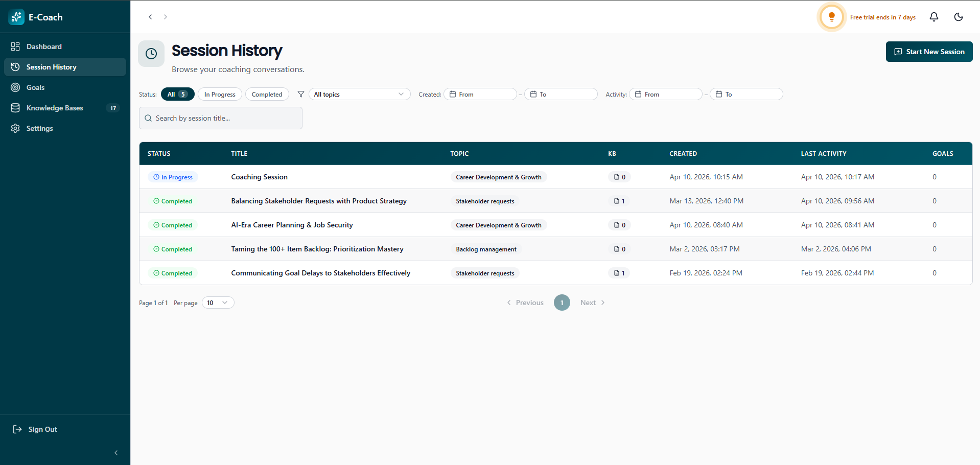This screenshot has height=465, width=980.
Task: Open Knowledge Bases section
Action: pos(65,108)
